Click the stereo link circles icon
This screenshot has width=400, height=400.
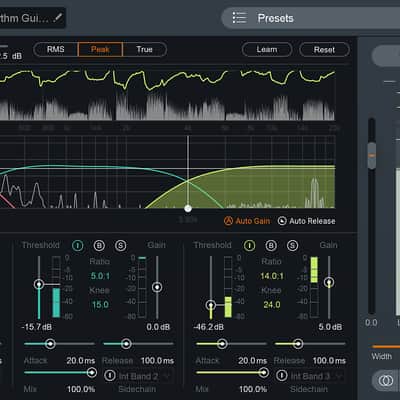click(386, 380)
